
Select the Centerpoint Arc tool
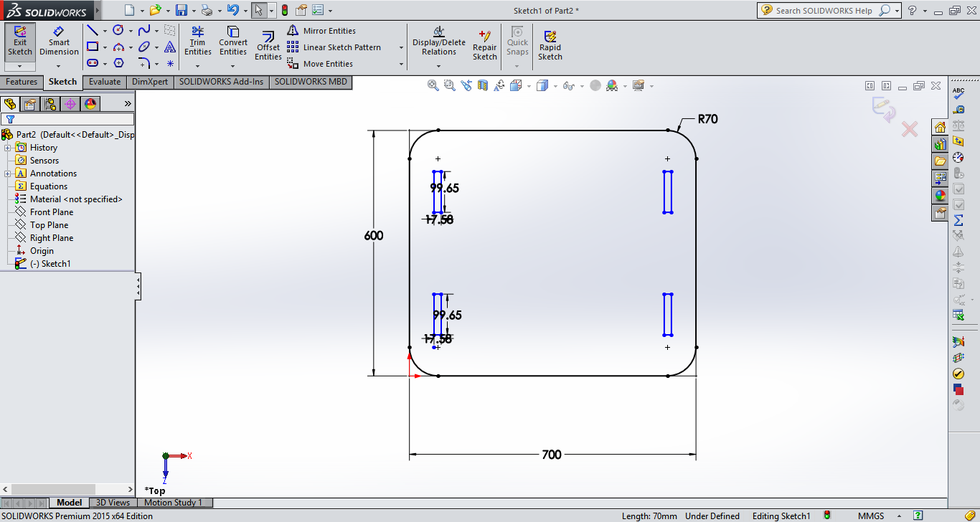tap(118, 47)
